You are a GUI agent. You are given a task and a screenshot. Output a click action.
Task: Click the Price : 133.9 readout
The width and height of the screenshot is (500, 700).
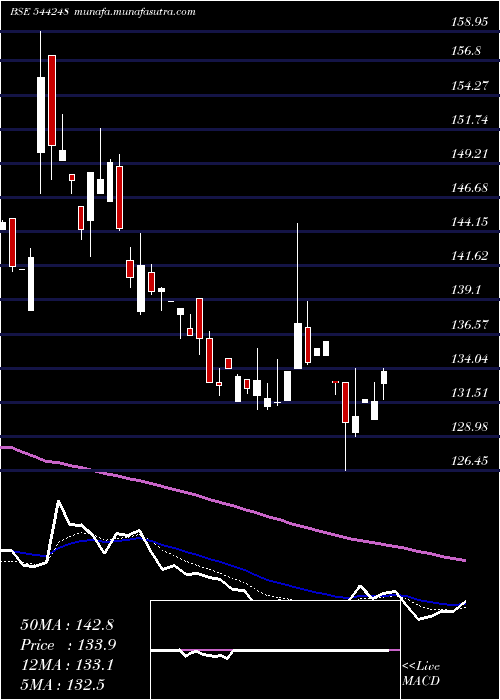[x=68, y=645]
